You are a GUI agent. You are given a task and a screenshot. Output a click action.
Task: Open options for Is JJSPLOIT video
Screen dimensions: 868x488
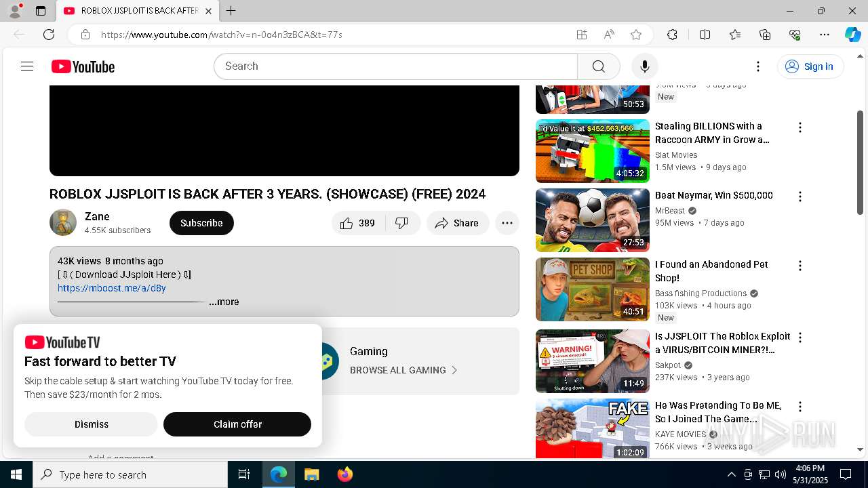[800, 338]
